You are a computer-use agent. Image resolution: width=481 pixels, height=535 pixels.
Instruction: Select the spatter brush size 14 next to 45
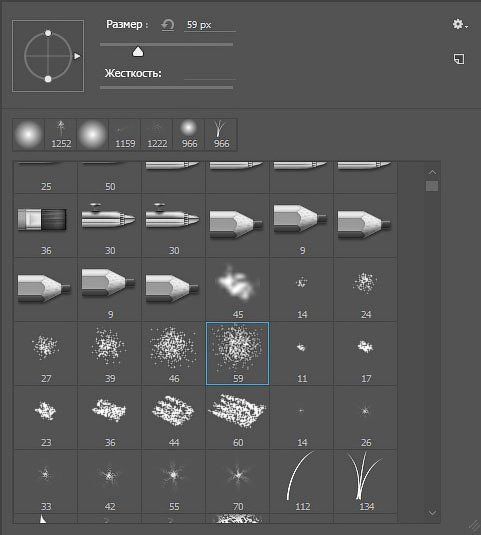click(x=302, y=290)
